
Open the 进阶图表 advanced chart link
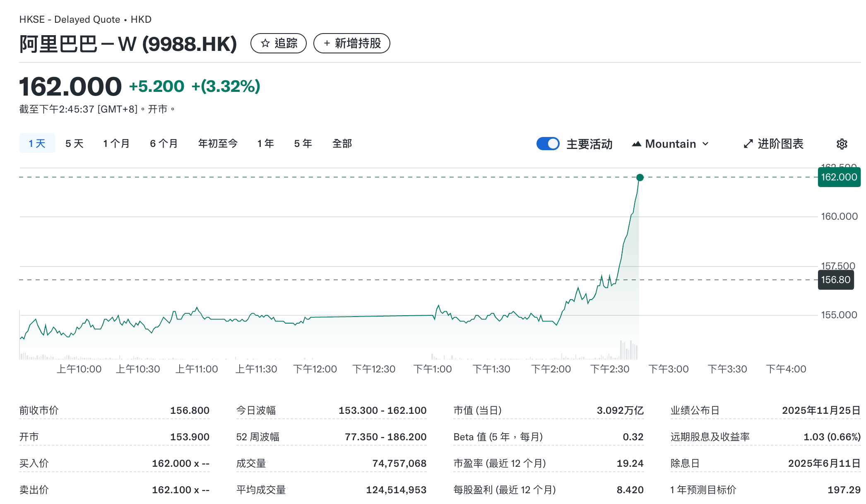(x=780, y=144)
